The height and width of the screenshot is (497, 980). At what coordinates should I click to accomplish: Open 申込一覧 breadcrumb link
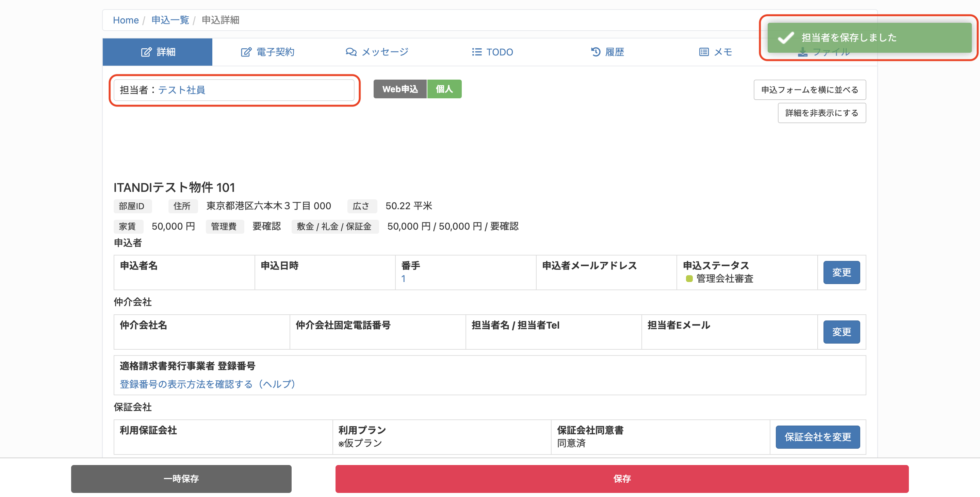pyautogui.click(x=170, y=20)
